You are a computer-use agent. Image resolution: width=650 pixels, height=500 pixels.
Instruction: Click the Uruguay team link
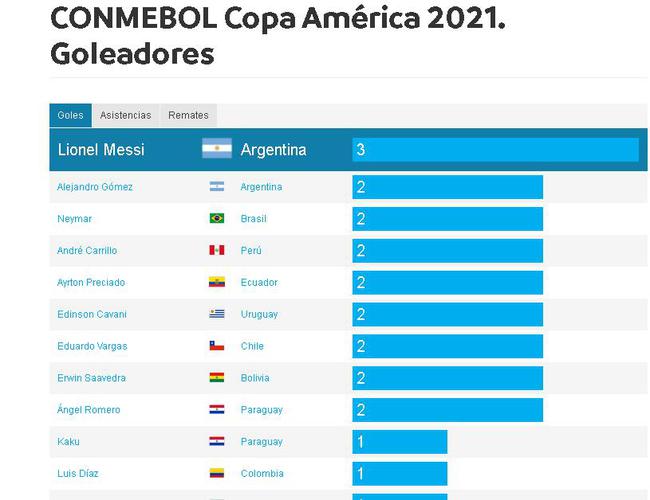[x=259, y=314]
